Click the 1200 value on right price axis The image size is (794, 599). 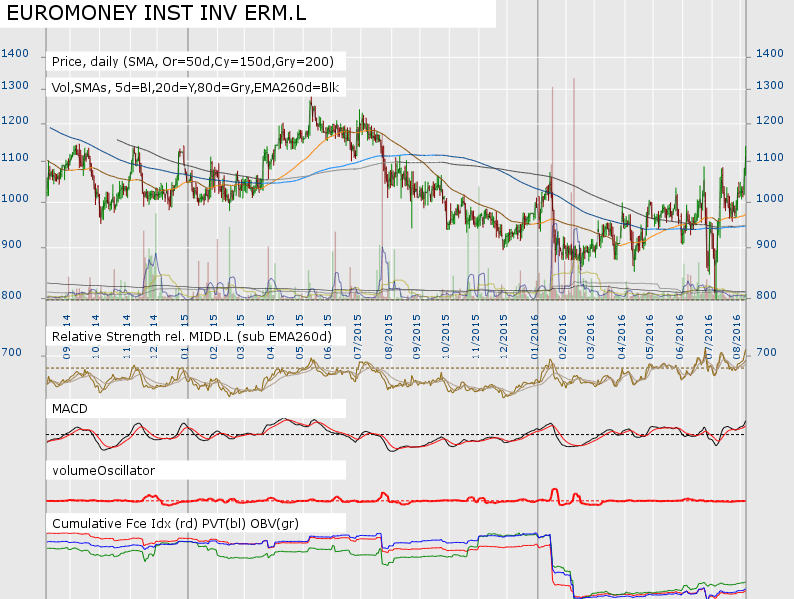(x=770, y=121)
